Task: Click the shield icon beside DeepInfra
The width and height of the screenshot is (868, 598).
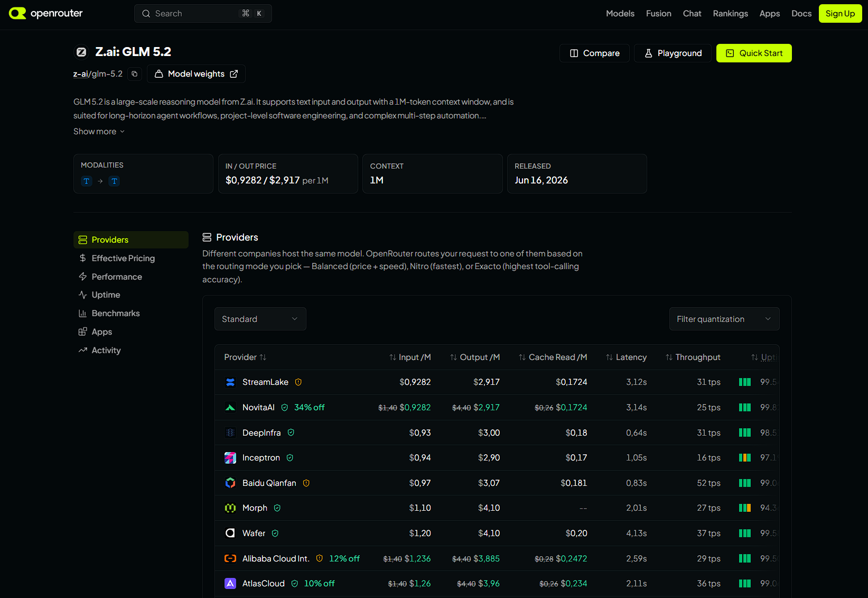Action: pyautogui.click(x=291, y=433)
